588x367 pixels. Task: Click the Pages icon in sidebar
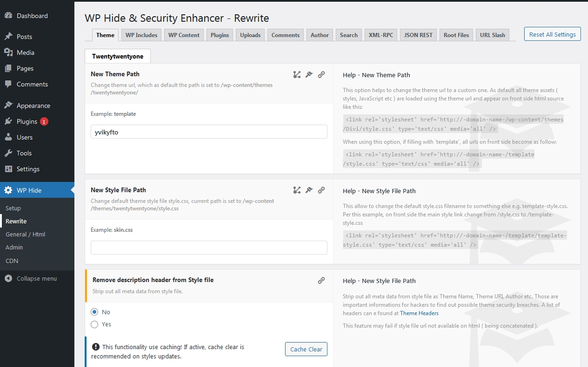click(x=8, y=68)
